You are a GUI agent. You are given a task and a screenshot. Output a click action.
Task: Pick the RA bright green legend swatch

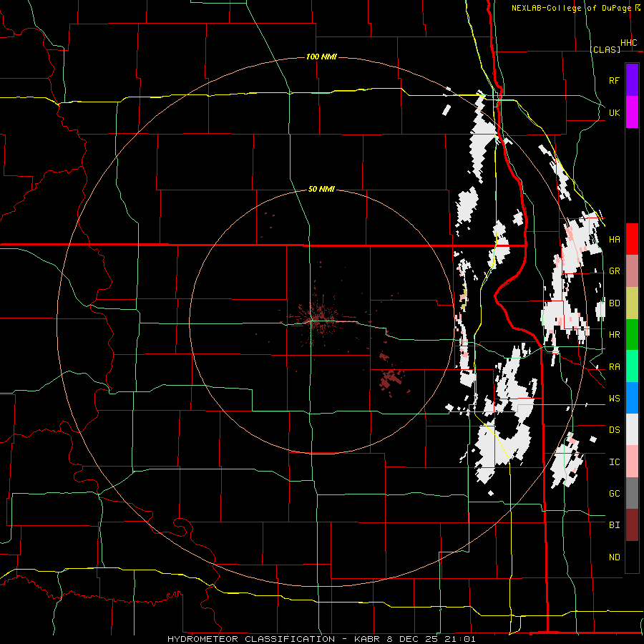tap(632, 366)
